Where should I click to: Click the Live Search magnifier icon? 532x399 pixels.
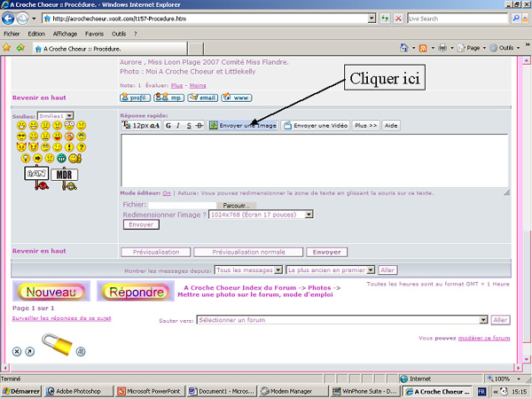coord(516,19)
